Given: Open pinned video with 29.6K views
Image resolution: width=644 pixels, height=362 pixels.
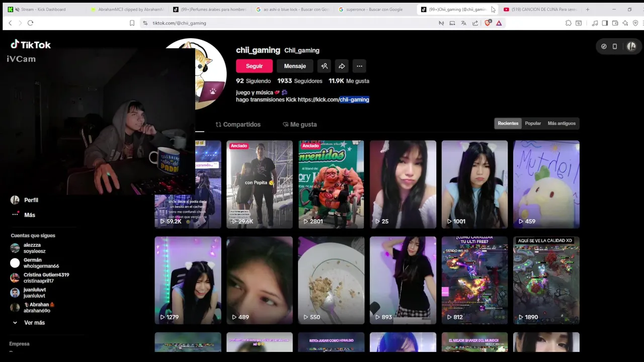Looking at the screenshot, I should (260, 185).
